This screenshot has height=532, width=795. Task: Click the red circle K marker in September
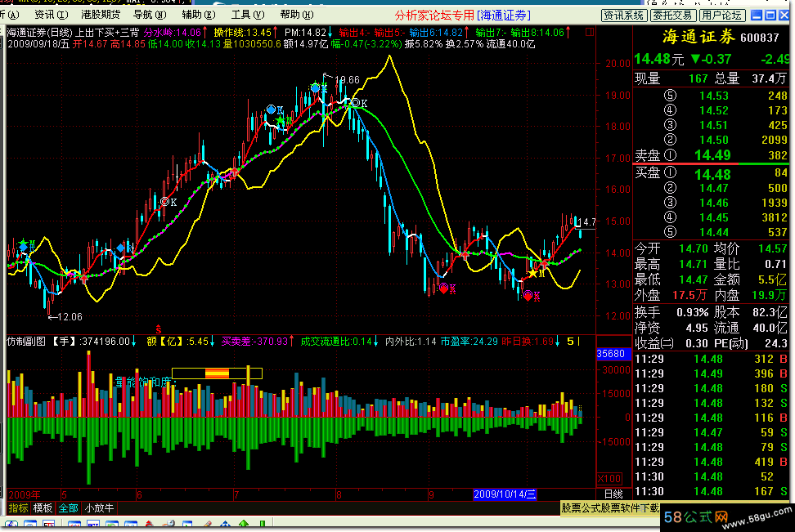coord(443,288)
